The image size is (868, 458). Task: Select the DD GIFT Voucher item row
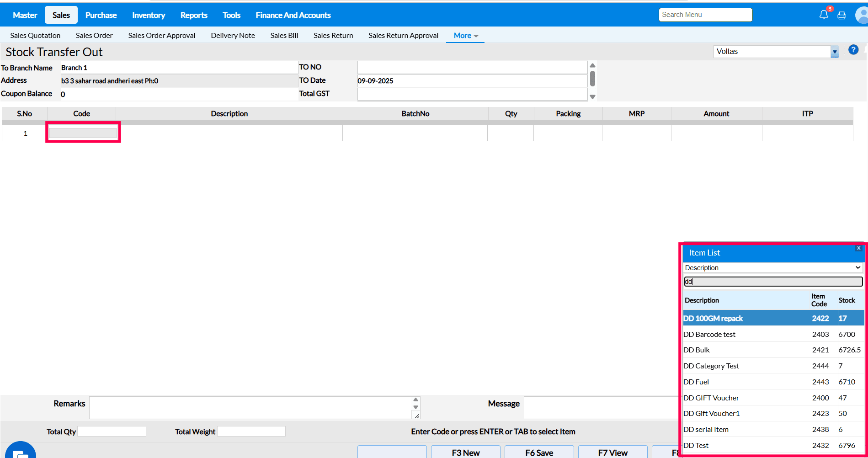tap(711, 398)
